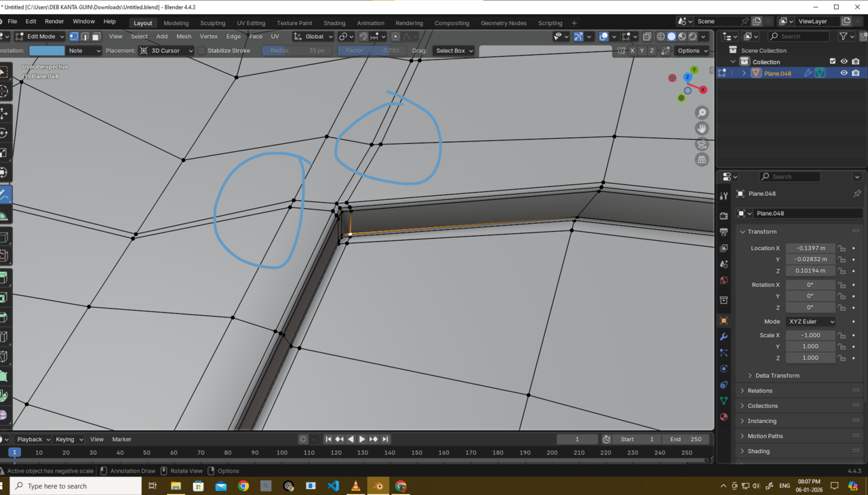Lock Location X padlock
The height and width of the screenshot is (495, 868).
coord(842,248)
